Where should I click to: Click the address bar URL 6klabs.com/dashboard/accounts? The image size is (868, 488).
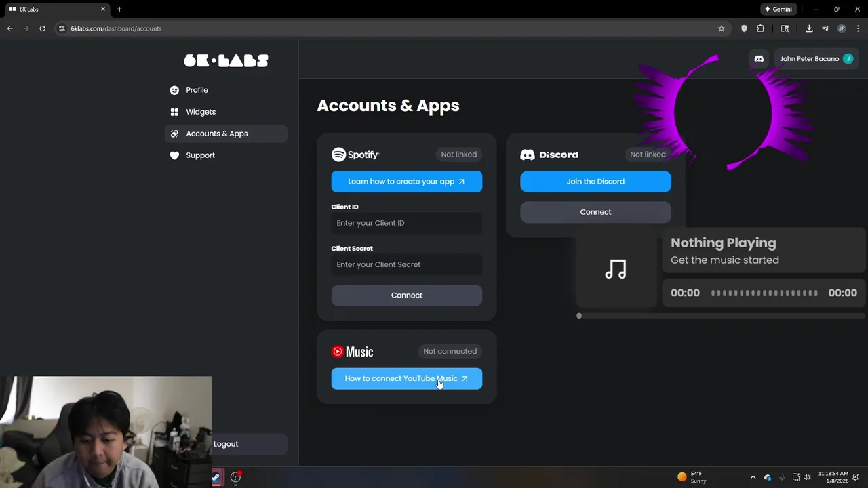point(116,28)
